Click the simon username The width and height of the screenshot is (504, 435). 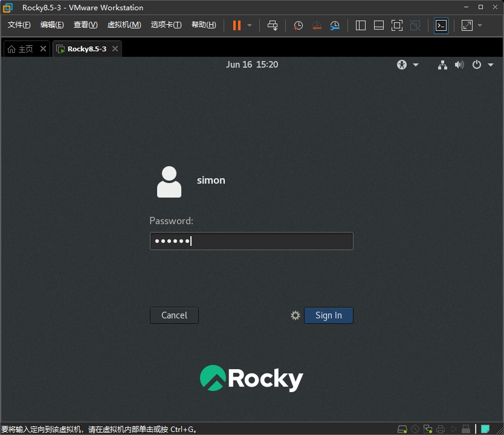(x=211, y=180)
